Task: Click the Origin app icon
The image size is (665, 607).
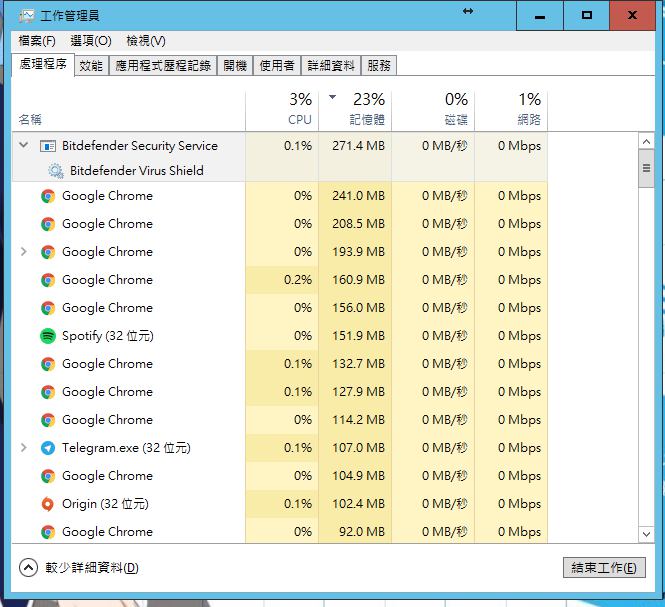Action: click(47, 504)
